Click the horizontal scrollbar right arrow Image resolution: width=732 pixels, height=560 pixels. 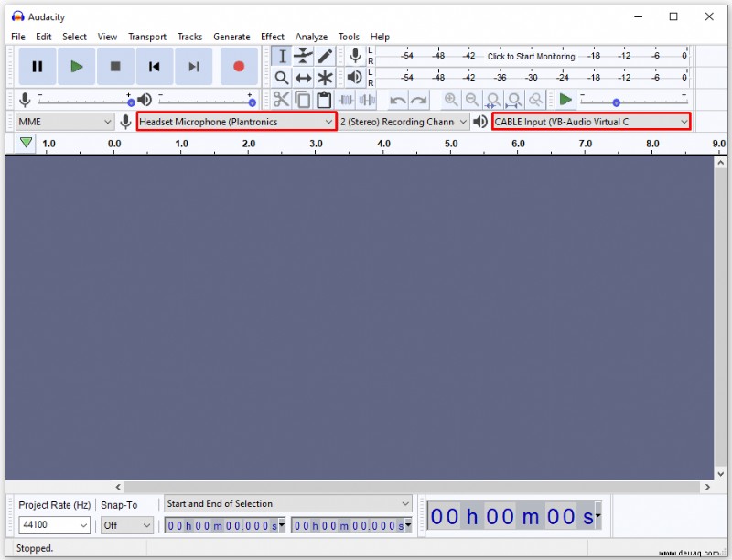(x=707, y=487)
